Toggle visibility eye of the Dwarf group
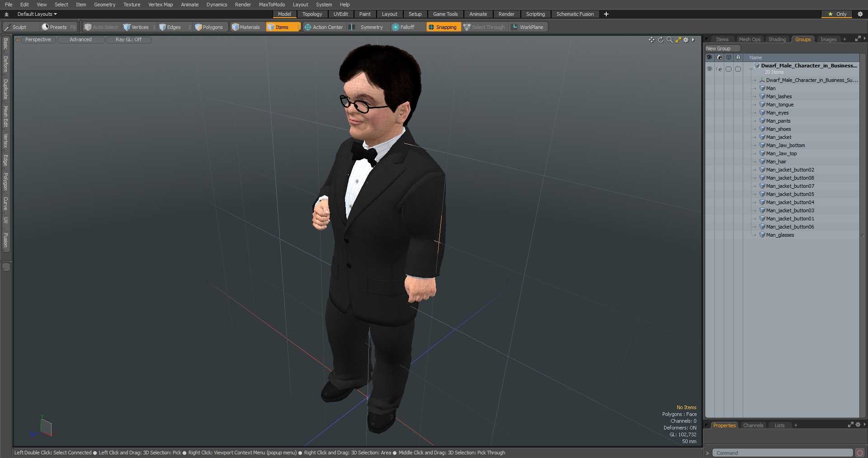Image resolution: width=868 pixels, height=458 pixels. tap(709, 69)
